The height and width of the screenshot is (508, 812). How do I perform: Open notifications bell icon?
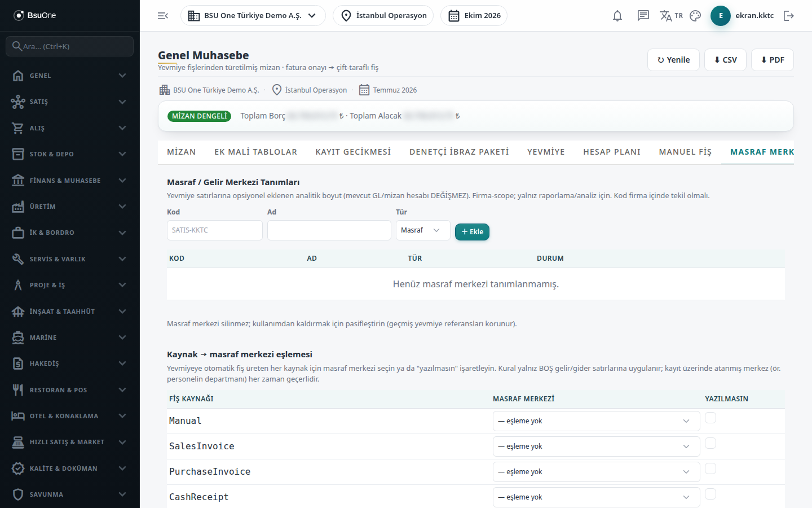tap(617, 16)
